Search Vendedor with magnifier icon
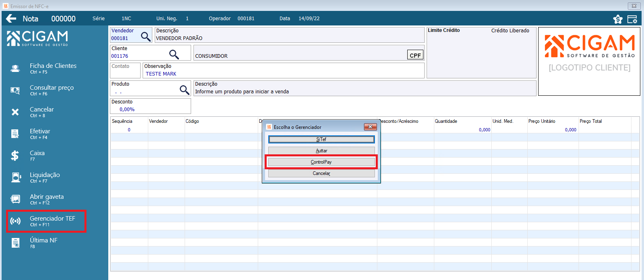Viewport: 644px width, 280px height. click(x=145, y=37)
